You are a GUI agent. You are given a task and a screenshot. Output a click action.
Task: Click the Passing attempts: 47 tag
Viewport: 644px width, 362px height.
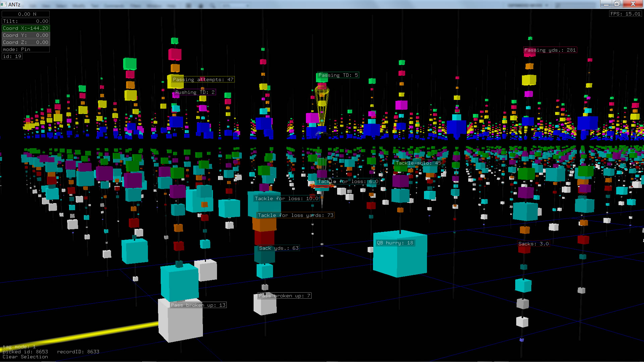click(x=203, y=79)
